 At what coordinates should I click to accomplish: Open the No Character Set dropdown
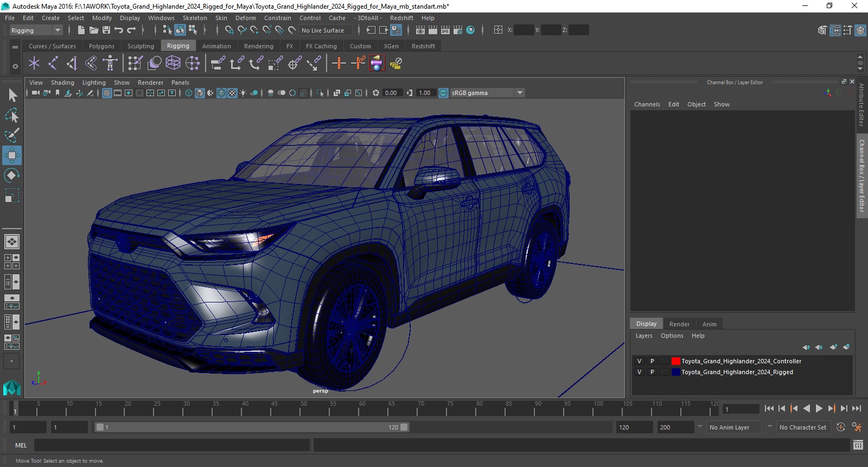click(803, 427)
